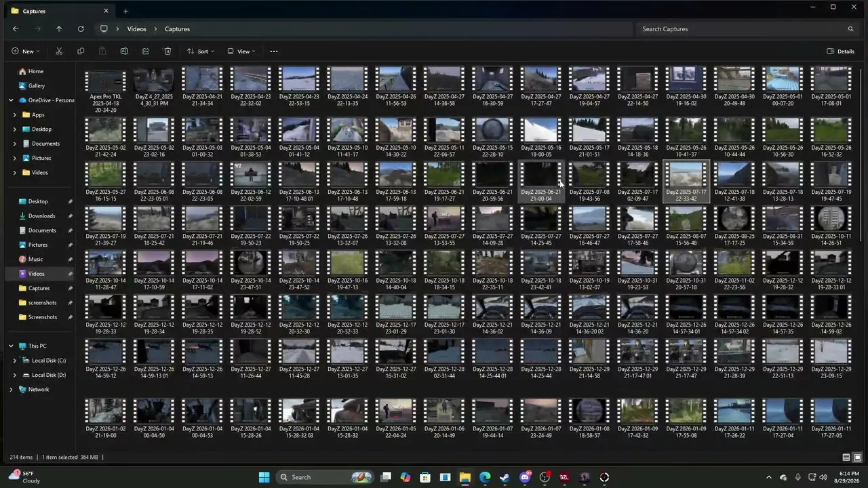Click the Rename icon in the toolbar
The width and height of the screenshot is (868, 488).
coord(124,52)
